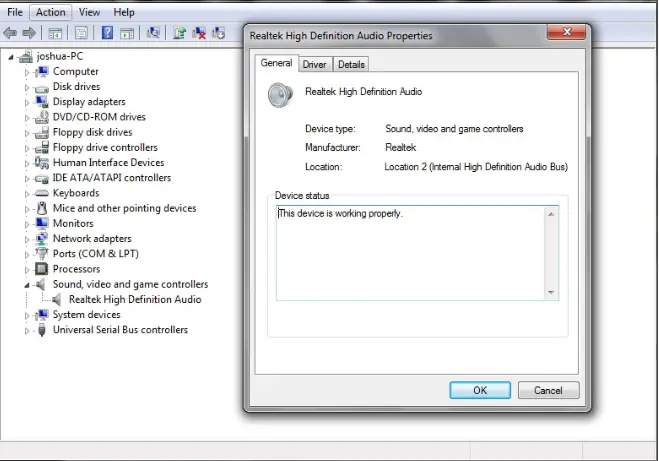
Task: Click the Processors category icon
Action: pyautogui.click(x=41, y=269)
